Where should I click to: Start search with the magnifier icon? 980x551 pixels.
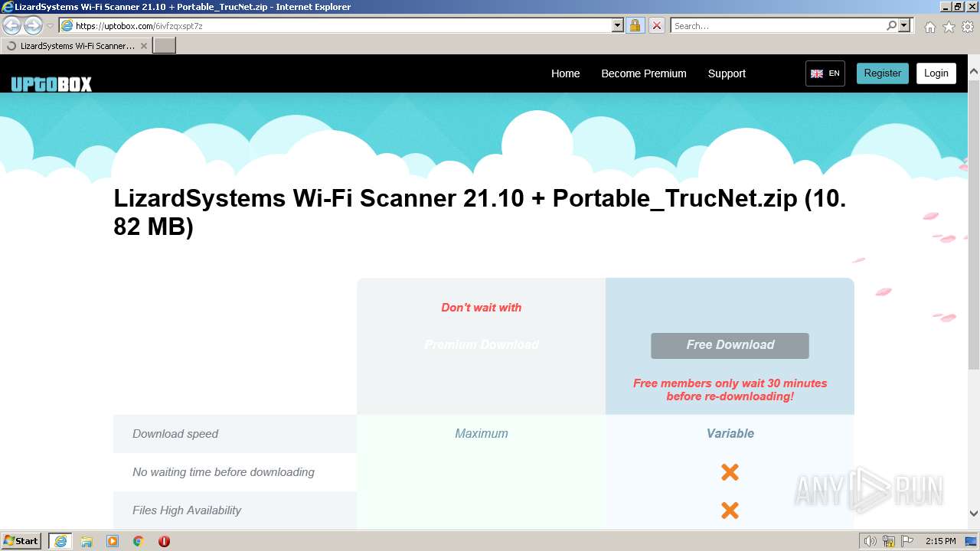pos(891,26)
